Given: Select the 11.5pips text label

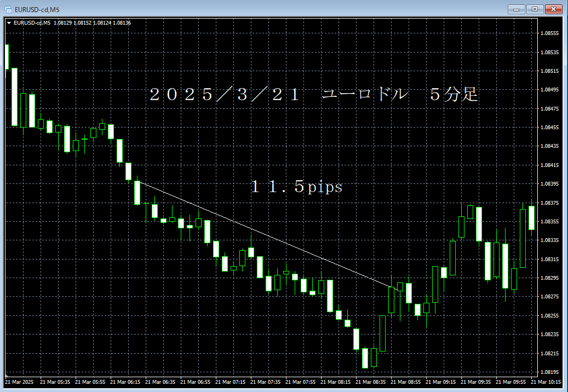Looking at the screenshot, I should click(x=296, y=186).
